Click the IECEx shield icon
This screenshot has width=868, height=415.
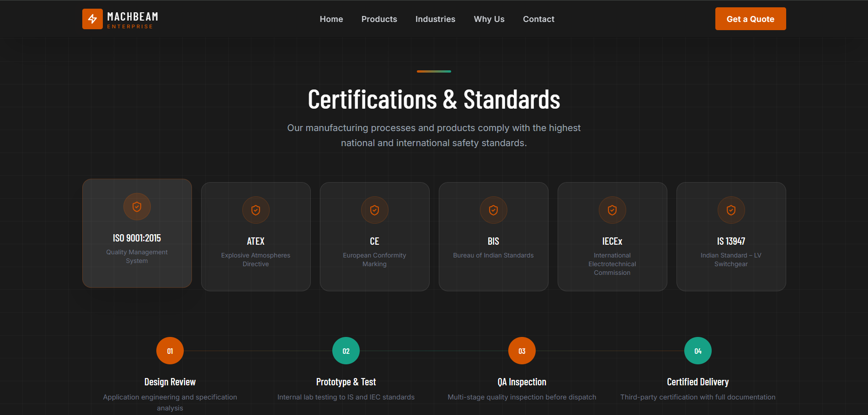coord(612,210)
